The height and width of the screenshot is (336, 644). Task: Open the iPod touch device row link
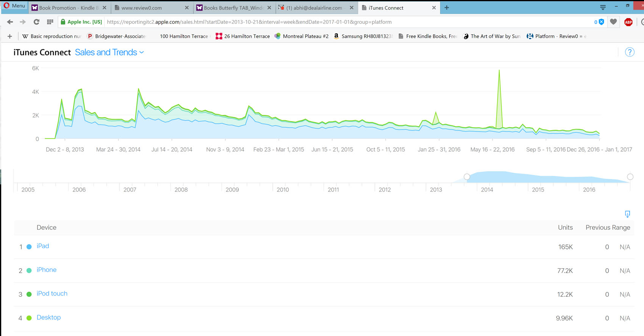click(52, 294)
